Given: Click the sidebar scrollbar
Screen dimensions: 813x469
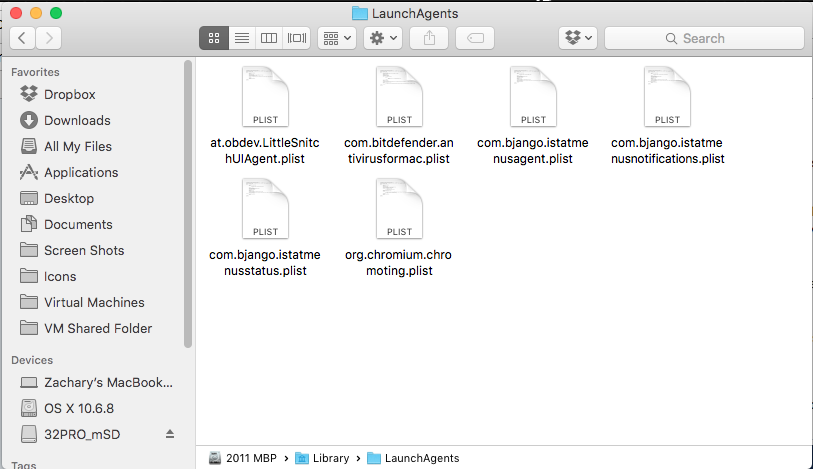Looking at the screenshot, I should (188, 204).
